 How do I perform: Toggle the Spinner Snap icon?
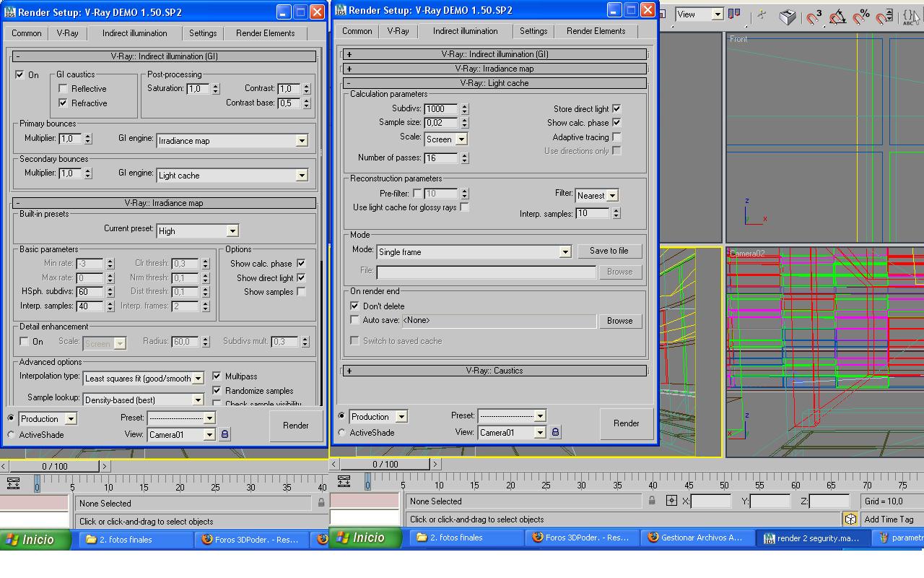tap(884, 16)
